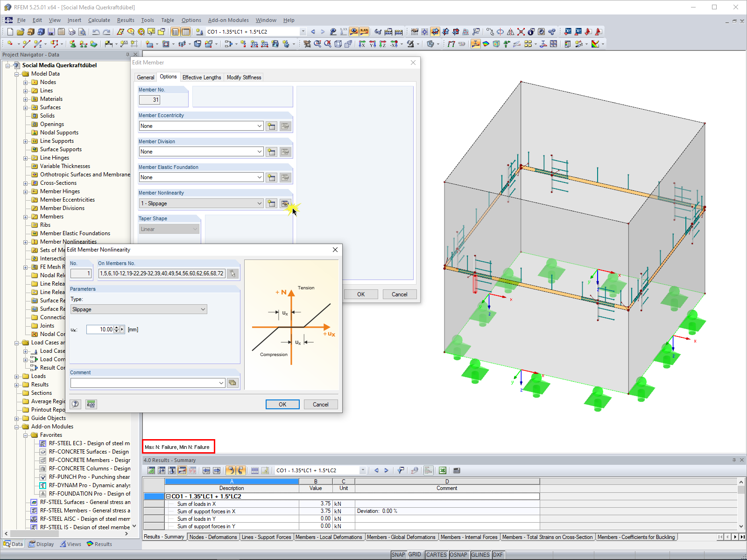Click the Save icon in the toolbar
The image size is (747, 560).
50,32
